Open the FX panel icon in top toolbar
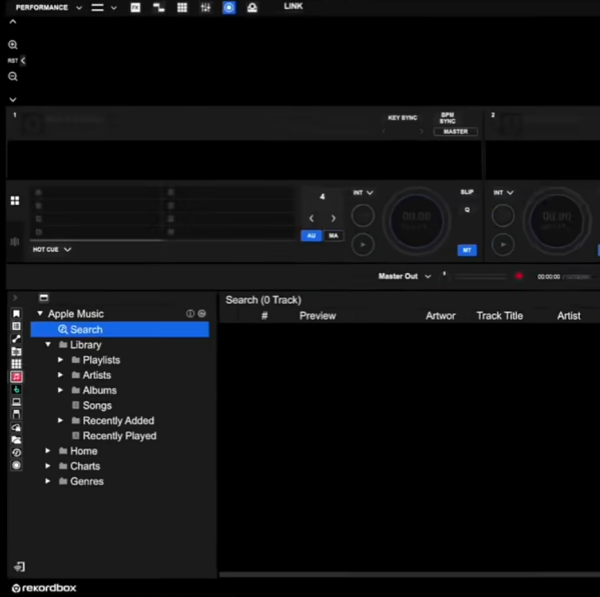 pyautogui.click(x=135, y=8)
